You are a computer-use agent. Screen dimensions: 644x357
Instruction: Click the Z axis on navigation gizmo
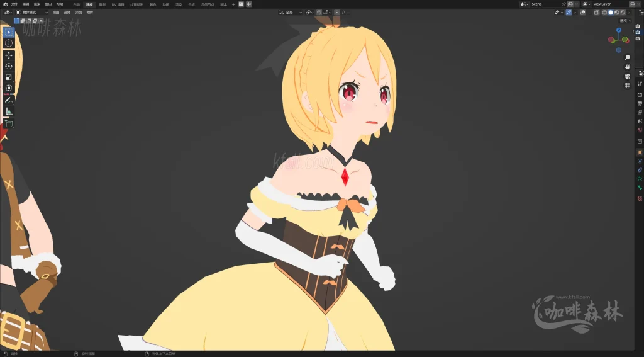pyautogui.click(x=619, y=30)
